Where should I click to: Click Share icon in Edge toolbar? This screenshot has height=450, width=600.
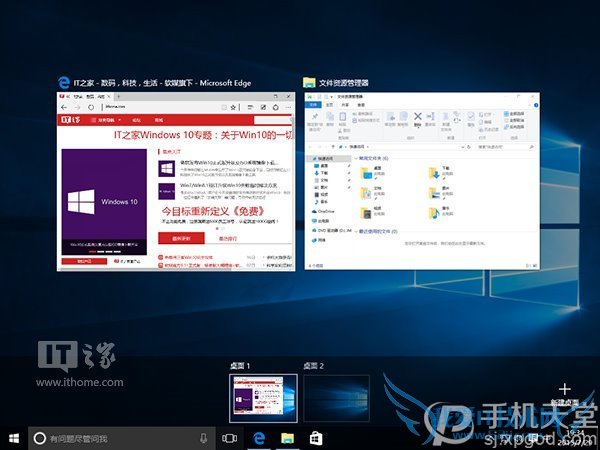[x=276, y=108]
